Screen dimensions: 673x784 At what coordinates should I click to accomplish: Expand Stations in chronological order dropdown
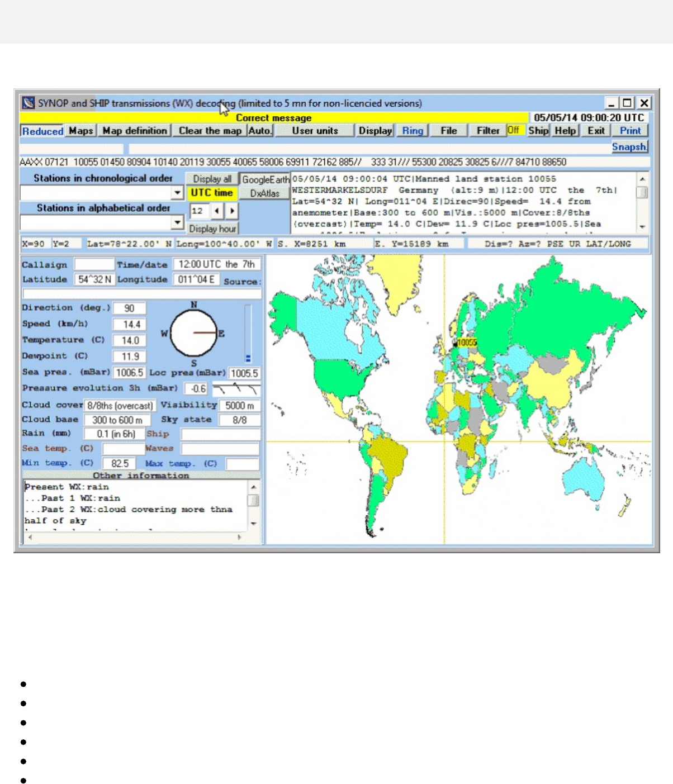coord(177,193)
